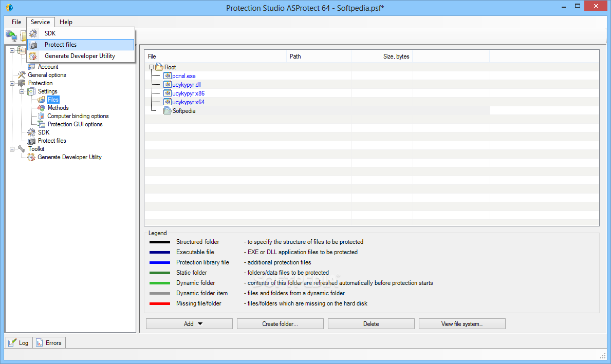Collapse the topmost project tree node
Image resolution: width=611 pixels, height=364 pixels.
tap(12, 51)
